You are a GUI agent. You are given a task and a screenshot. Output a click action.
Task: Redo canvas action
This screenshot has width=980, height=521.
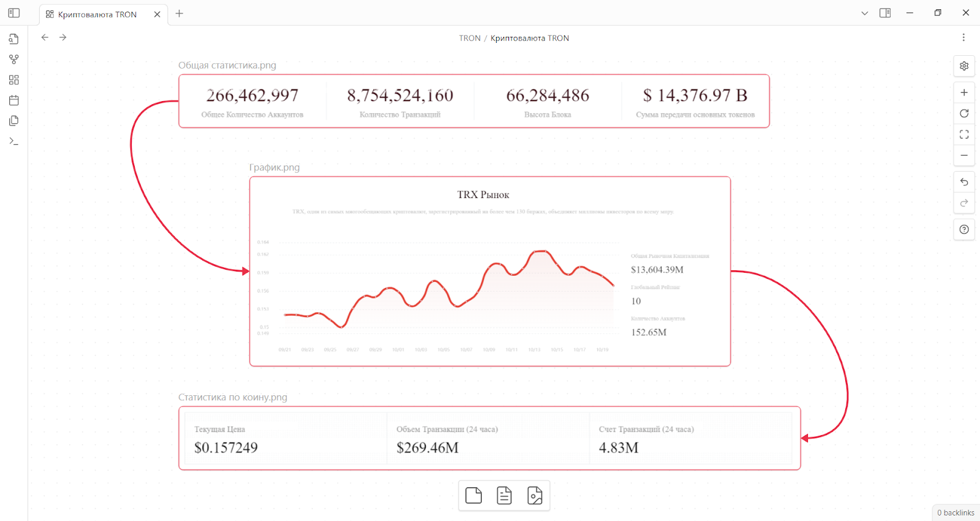(964, 203)
